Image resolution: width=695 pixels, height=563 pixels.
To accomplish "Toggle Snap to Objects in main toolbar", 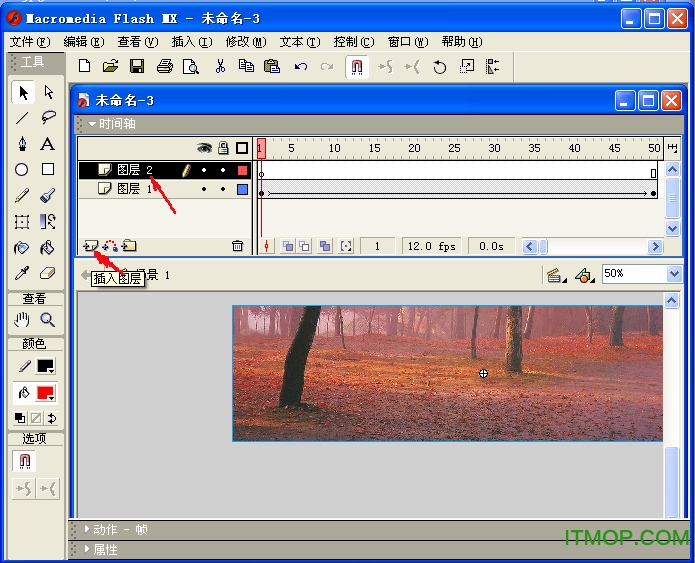I will [357, 67].
